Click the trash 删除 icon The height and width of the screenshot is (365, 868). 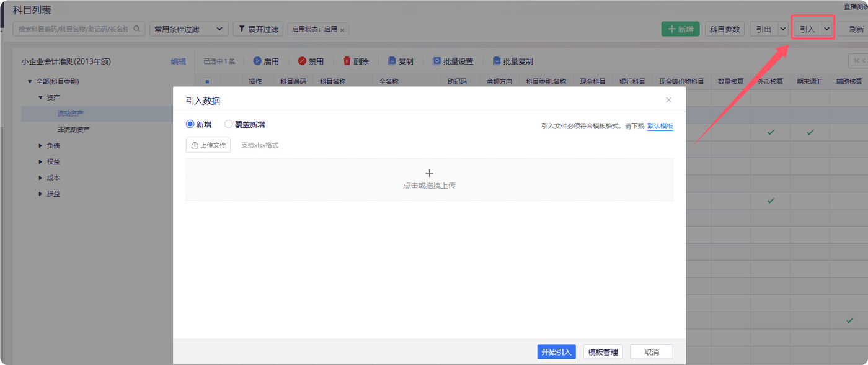point(347,61)
